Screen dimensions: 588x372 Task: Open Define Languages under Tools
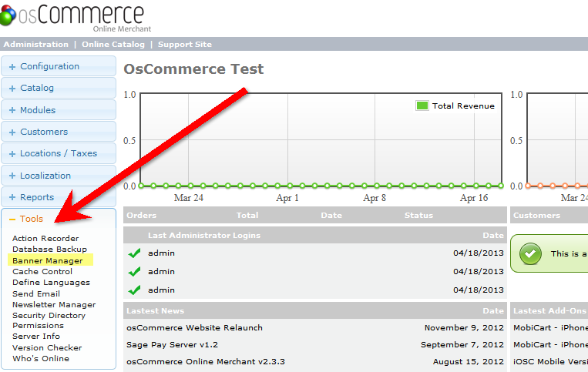(x=51, y=282)
